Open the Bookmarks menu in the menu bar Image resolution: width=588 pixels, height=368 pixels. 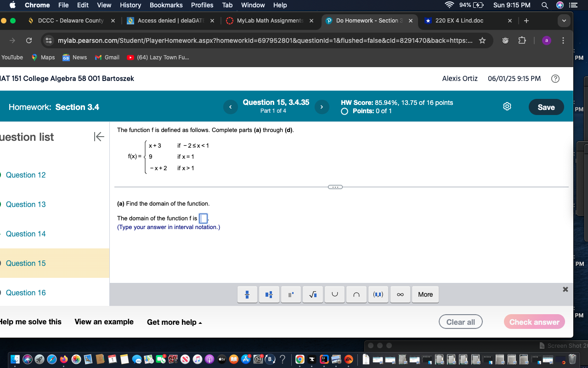point(166,5)
